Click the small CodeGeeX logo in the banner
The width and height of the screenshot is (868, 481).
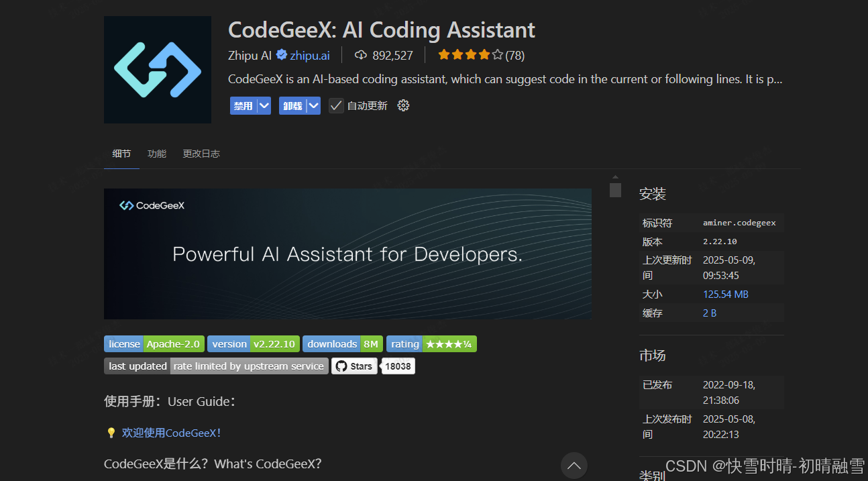[152, 205]
